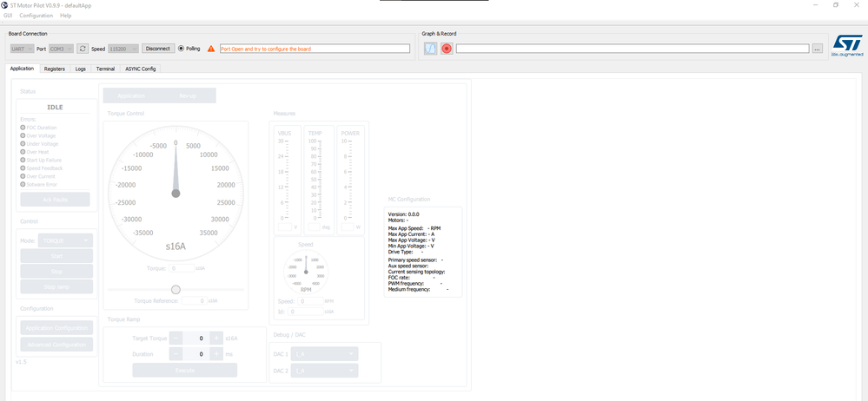
Task: Click the Under Voltage error indicator
Action: pyautogui.click(x=23, y=144)
